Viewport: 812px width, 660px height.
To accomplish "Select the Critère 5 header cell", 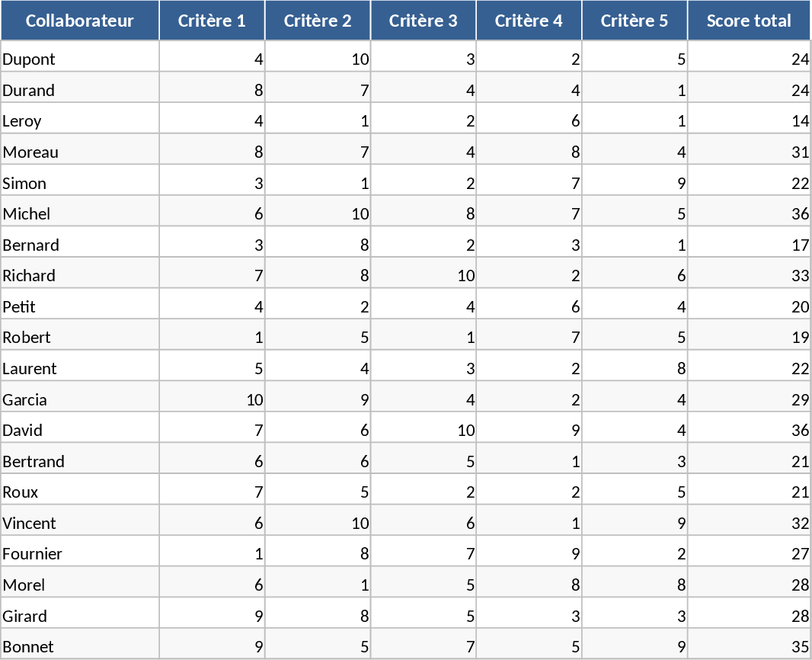I will coord(635,21).
